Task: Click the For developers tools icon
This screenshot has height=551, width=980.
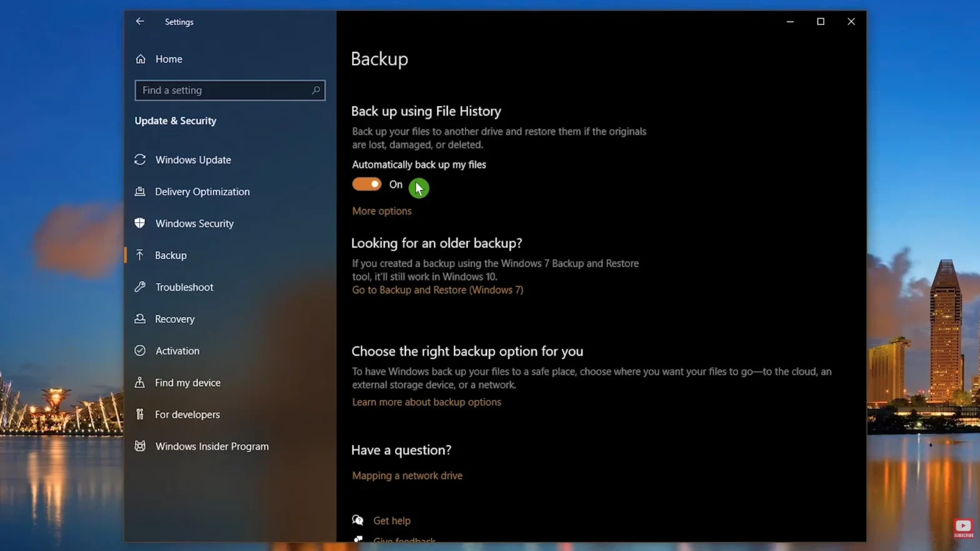Action: pyautogui.click(x=140, y=414)
